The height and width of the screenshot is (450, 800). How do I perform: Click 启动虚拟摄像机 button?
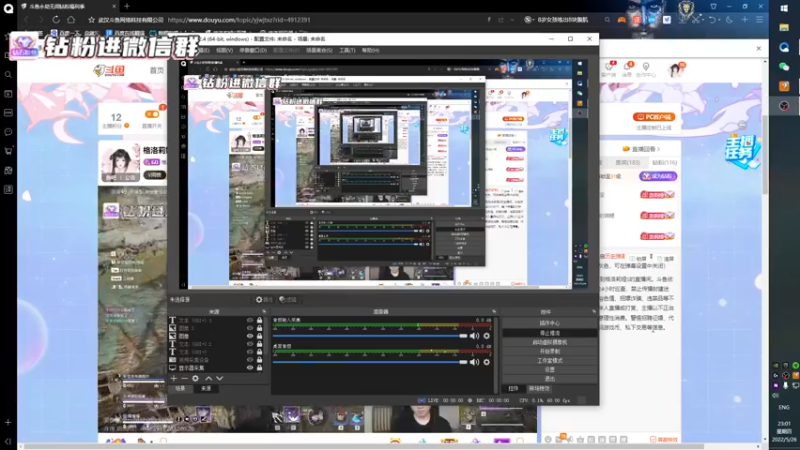click(549, 342)
